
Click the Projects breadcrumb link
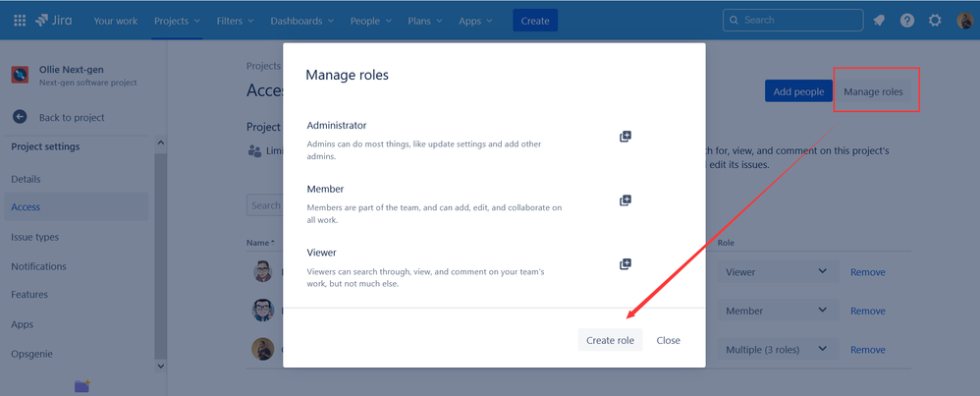click(264, 66)
